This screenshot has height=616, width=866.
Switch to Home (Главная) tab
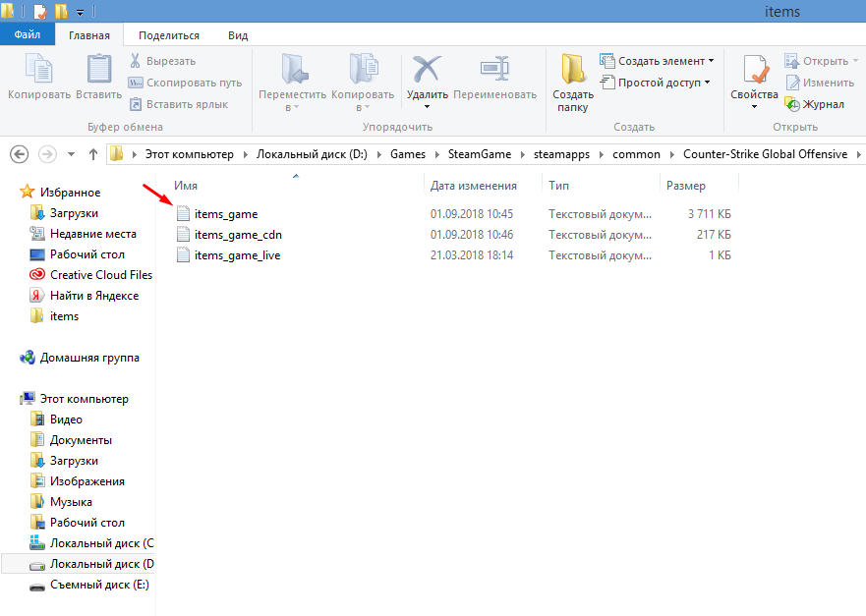coord(88,35)
